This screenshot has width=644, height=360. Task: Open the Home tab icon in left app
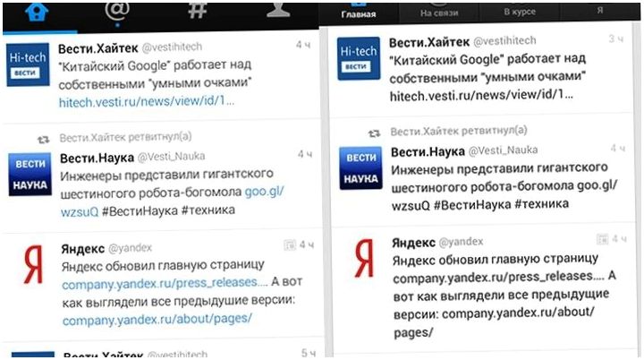[37, 12]
